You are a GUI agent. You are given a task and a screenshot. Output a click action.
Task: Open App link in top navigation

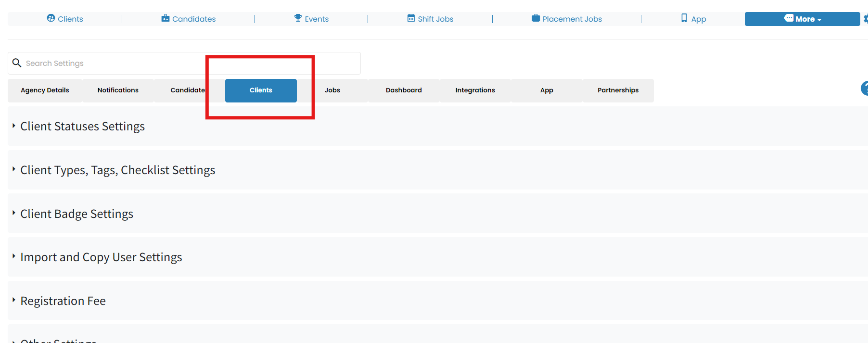[693, 19]
